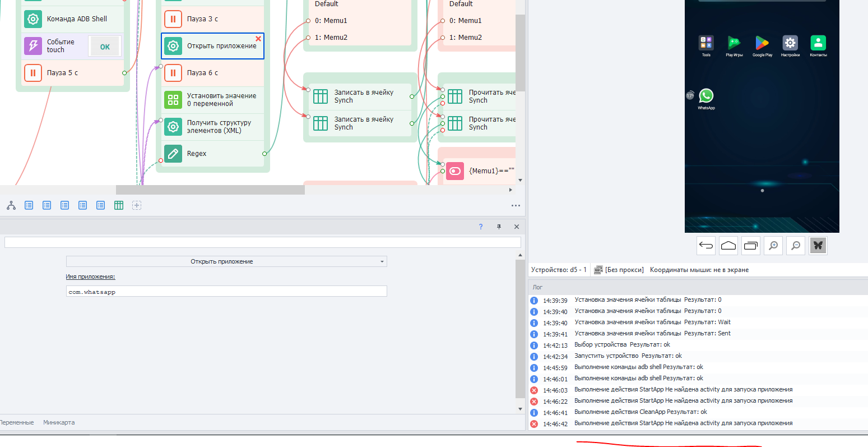The width and height of the screenshot is (868, 447).
Task: Open the three-dots overflow menu in toolbar
Action: pyautogui.click(x=516, y=206)
